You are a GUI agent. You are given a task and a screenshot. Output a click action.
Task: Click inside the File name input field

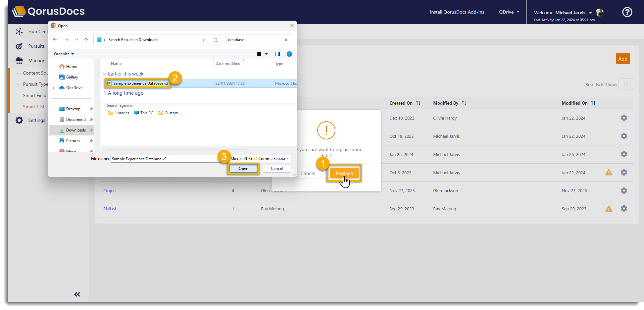(166, 159)
